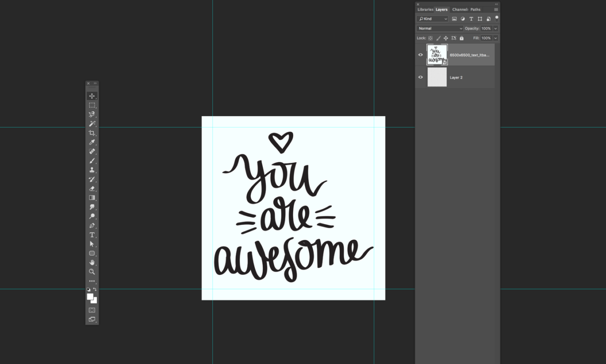Viewport: 606px width, 364px height.
Task: Select the Hand tool
Action: pos(92,262)
